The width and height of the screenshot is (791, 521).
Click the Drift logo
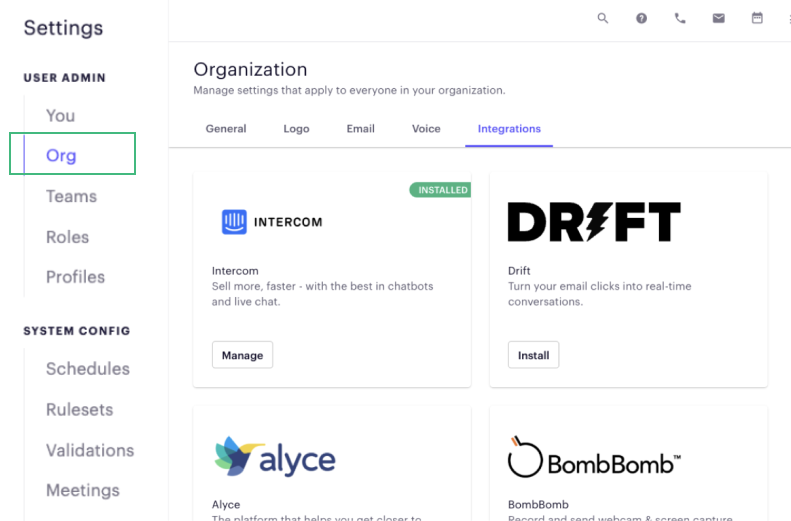(594, 222)
